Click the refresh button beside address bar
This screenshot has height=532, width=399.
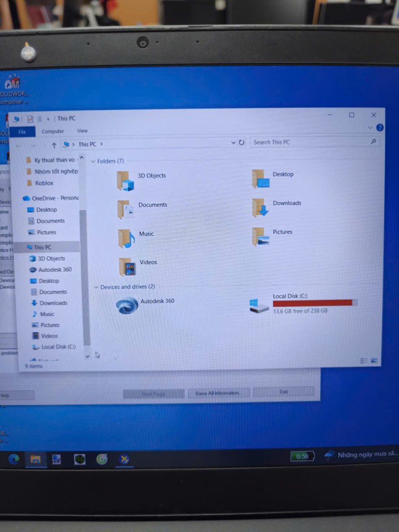click(242, 142)
